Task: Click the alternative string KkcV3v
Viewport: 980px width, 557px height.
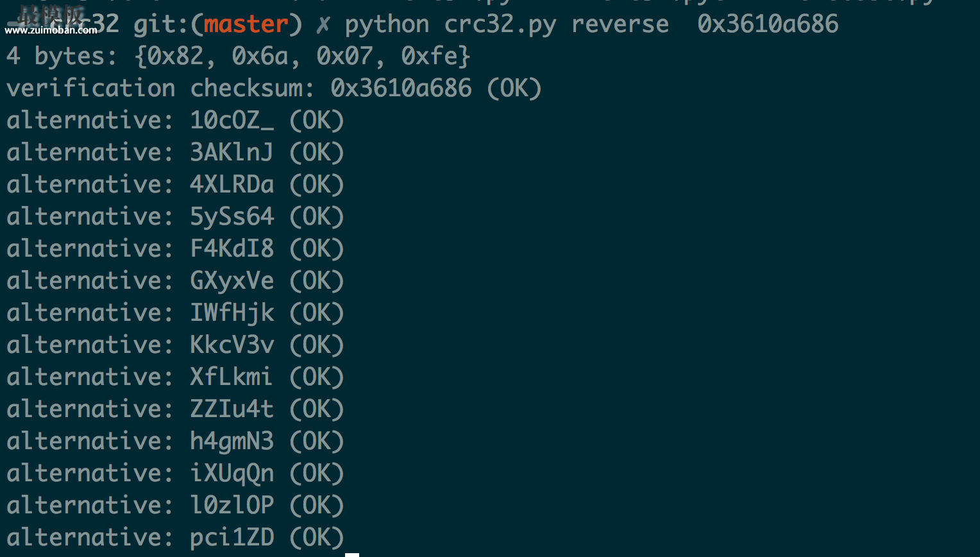Action: [x=232, y=345]
